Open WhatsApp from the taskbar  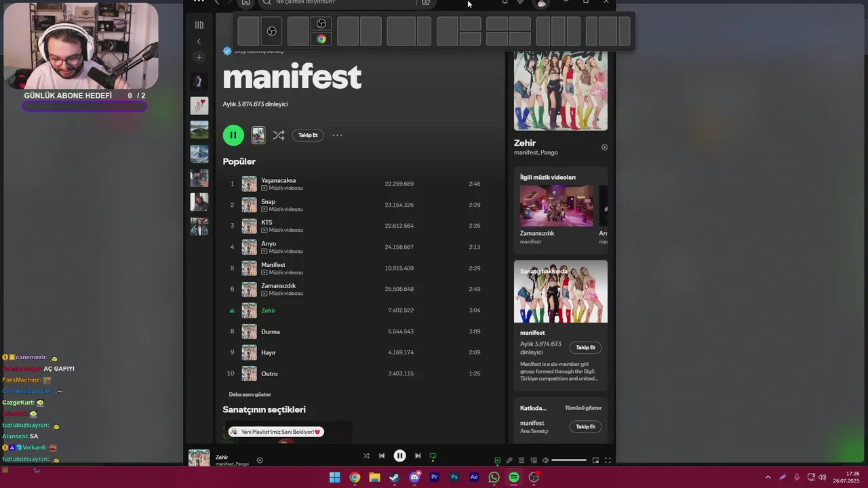pos(494,477)
